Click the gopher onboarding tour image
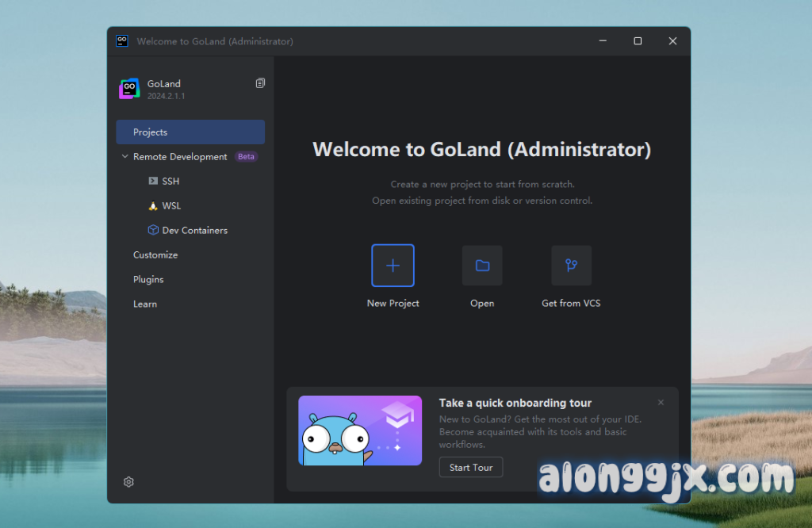The width and height of the screenshot is (812, 528). [x=360, y=430]
